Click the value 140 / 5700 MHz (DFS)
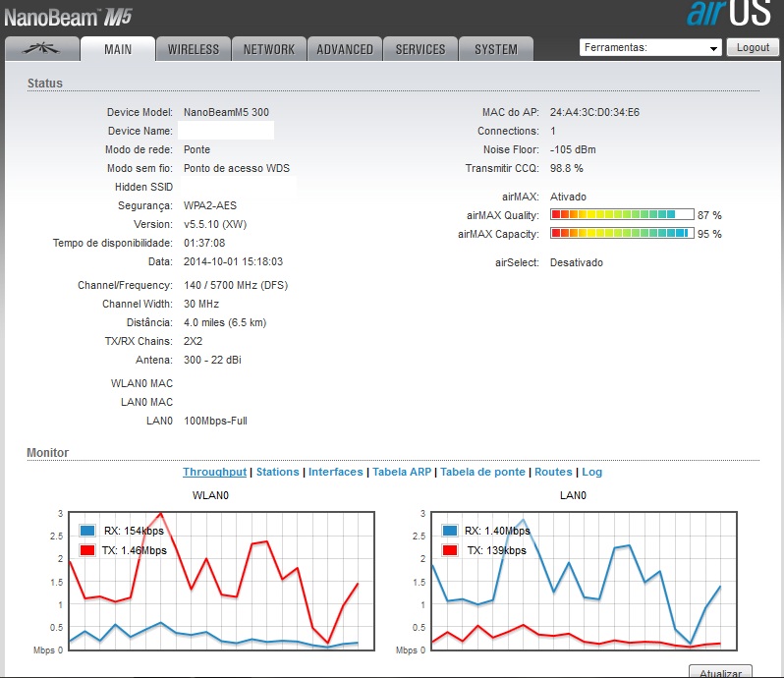Screen dimensions: 784x678 [236, 285]
